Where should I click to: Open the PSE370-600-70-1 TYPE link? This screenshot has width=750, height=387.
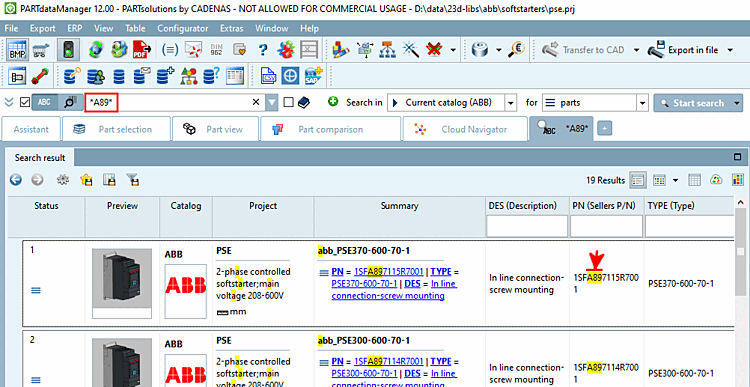click(364, 284)
